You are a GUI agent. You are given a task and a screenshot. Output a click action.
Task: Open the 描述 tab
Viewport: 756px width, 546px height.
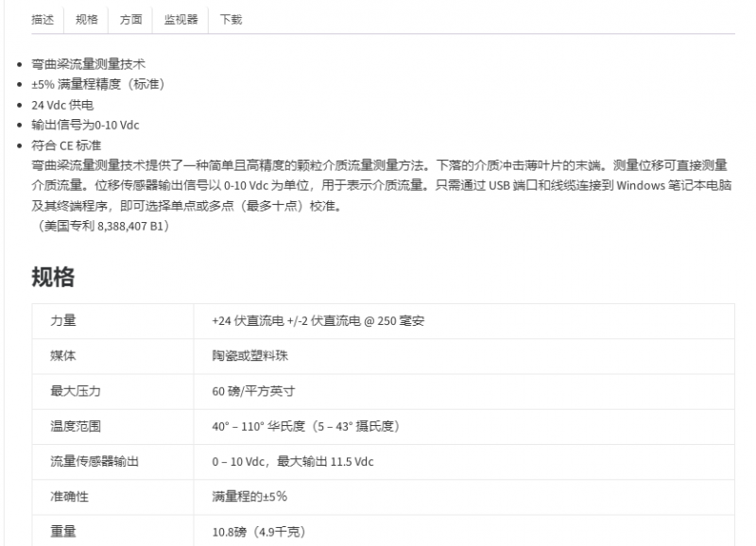(x=43, y=19)
